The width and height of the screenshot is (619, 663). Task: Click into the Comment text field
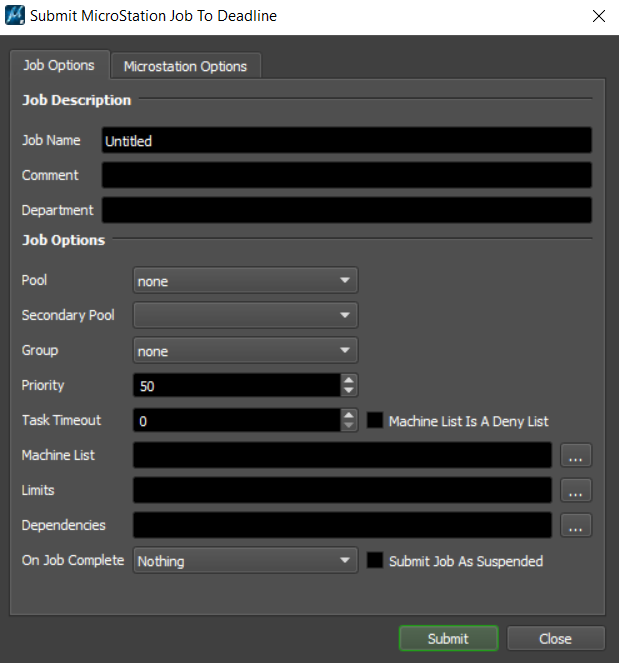347,175
